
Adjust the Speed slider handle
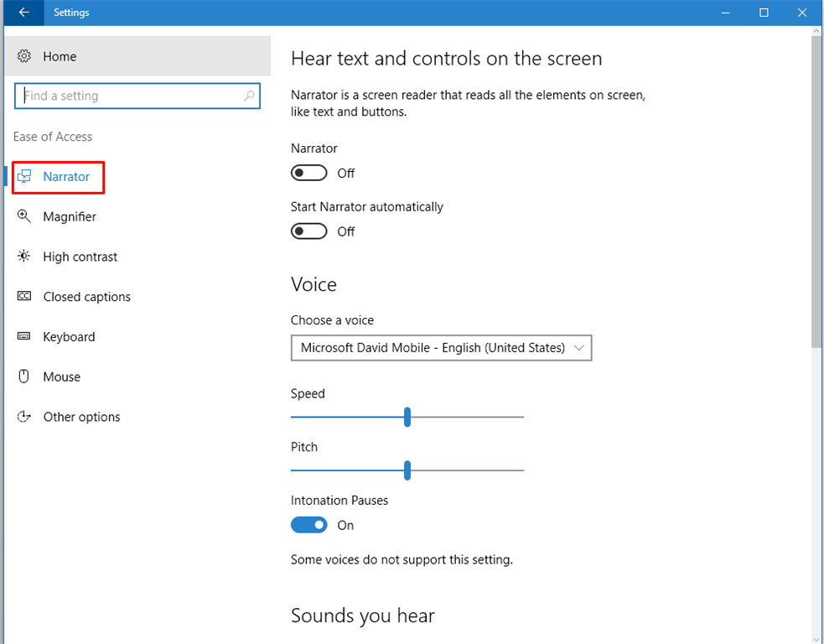(407, 417)
